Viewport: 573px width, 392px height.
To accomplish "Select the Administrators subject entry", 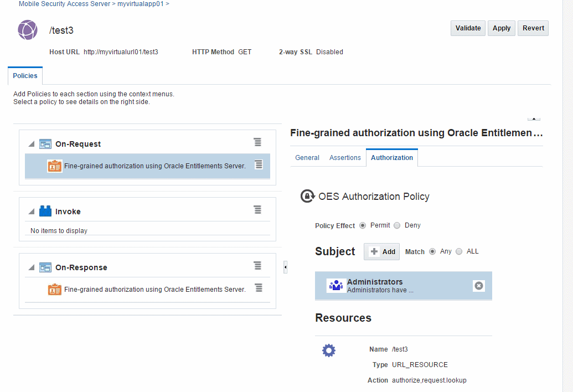I will [x=404, y=286].
